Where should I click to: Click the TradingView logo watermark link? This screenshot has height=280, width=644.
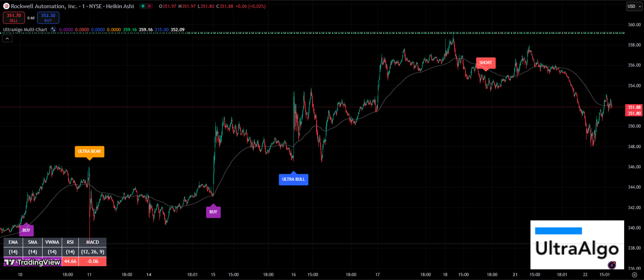(32, 262)
